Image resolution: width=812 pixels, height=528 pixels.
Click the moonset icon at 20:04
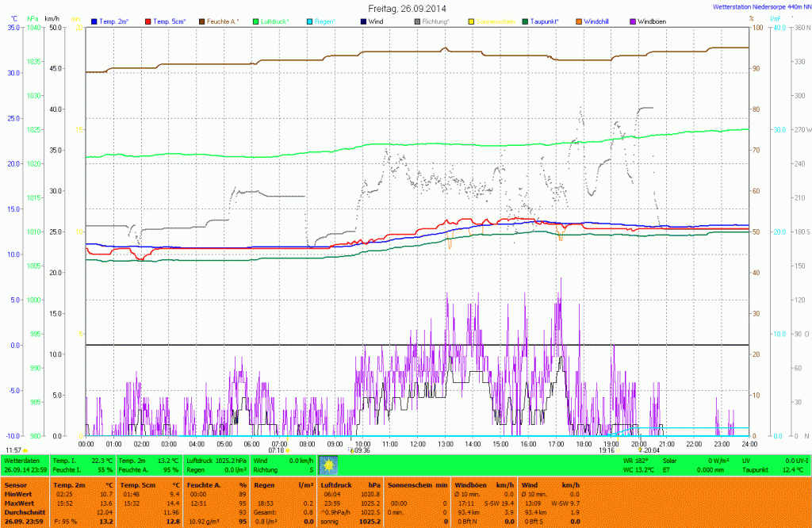point(639,450)
